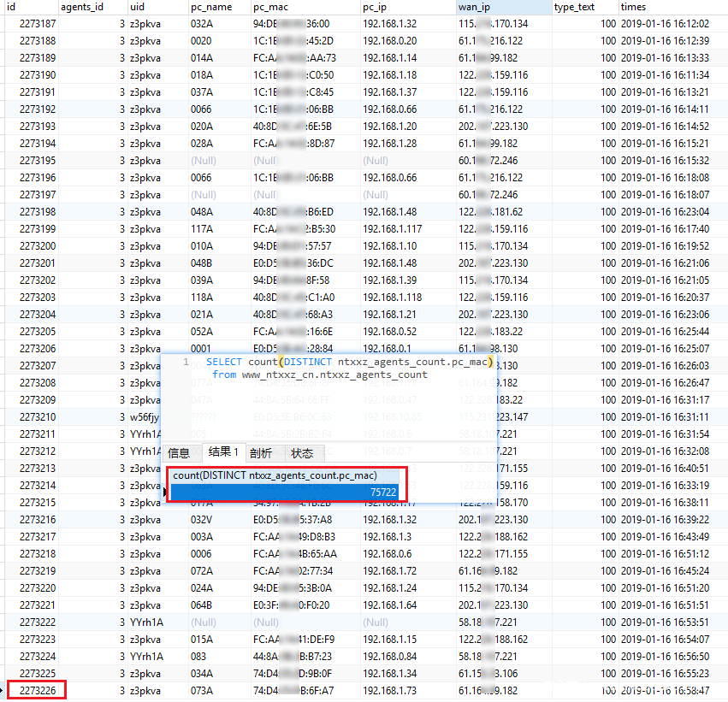Open the 信息 tab in query panel
728x702 pixels.
pyautogui.click(x=179, y=453)
